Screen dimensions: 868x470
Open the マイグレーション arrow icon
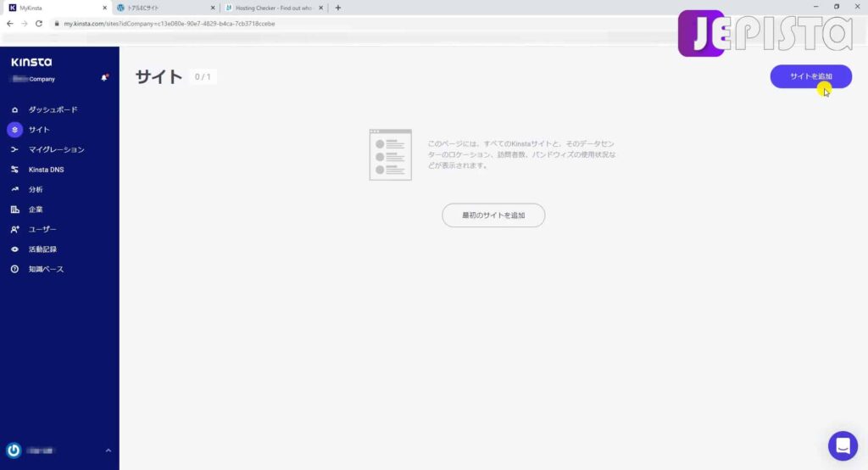point(15,149)
